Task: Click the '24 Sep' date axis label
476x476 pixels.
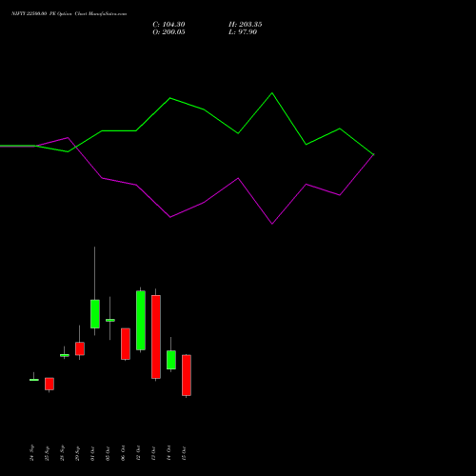Action: 31,453
